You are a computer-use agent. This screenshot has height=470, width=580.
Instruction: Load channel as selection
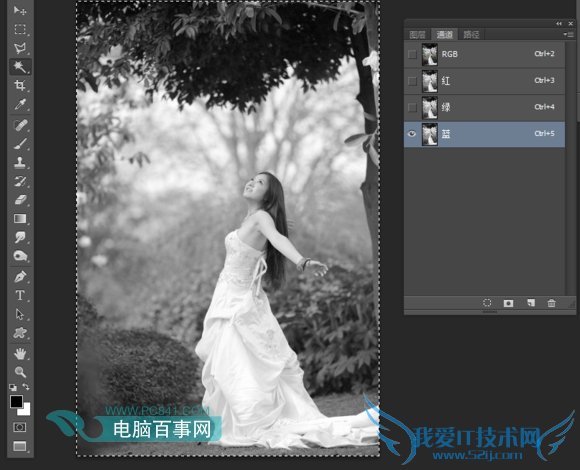pos(487,303)
